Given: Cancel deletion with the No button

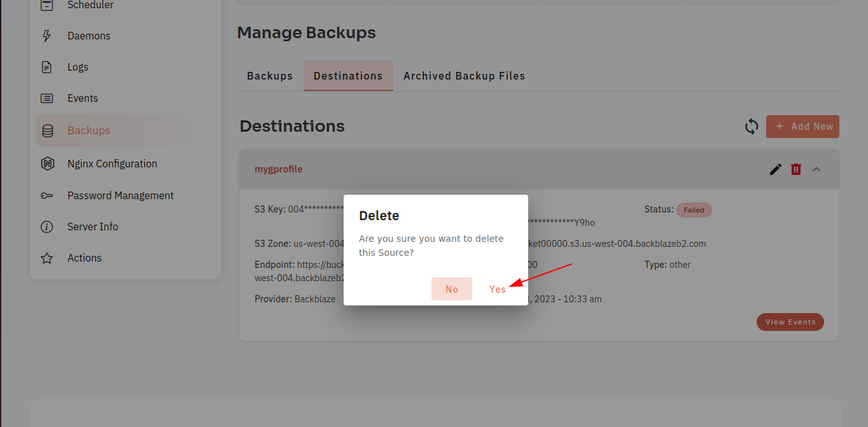Looking at the screenshot, I should [452, 289].
